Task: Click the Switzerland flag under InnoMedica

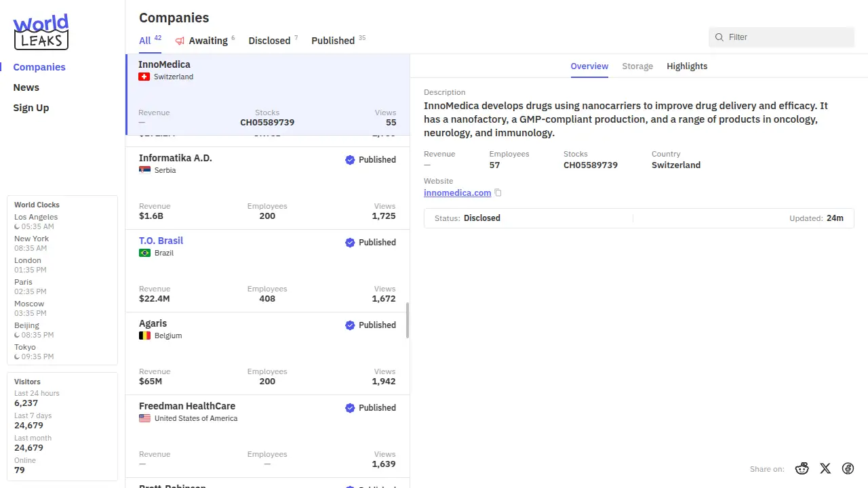Action: tap(144, 77)
